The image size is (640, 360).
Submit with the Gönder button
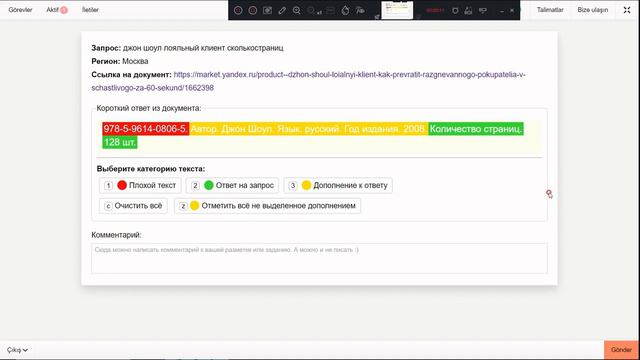621,350
